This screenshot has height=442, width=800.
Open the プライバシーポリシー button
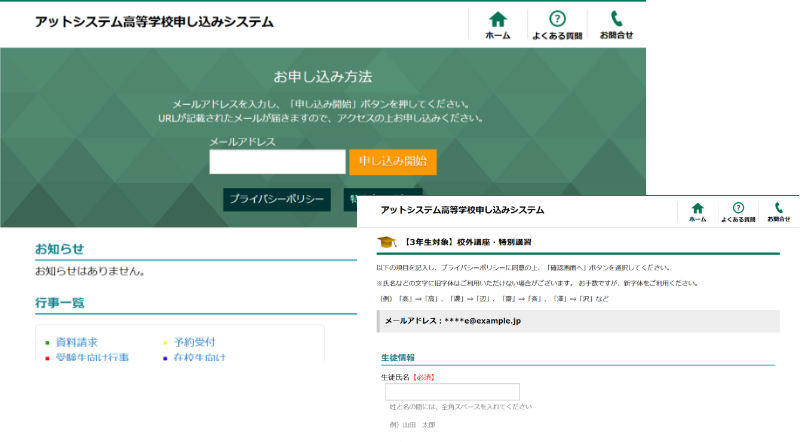277,199
